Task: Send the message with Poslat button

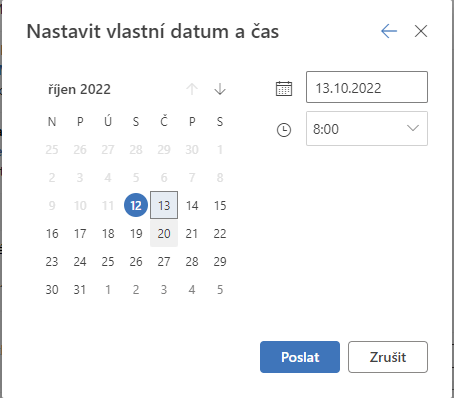Action: click(x=300, y=357)
